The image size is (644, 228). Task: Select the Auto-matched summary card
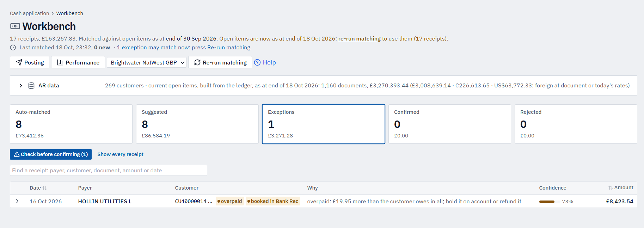click(71, 124)
